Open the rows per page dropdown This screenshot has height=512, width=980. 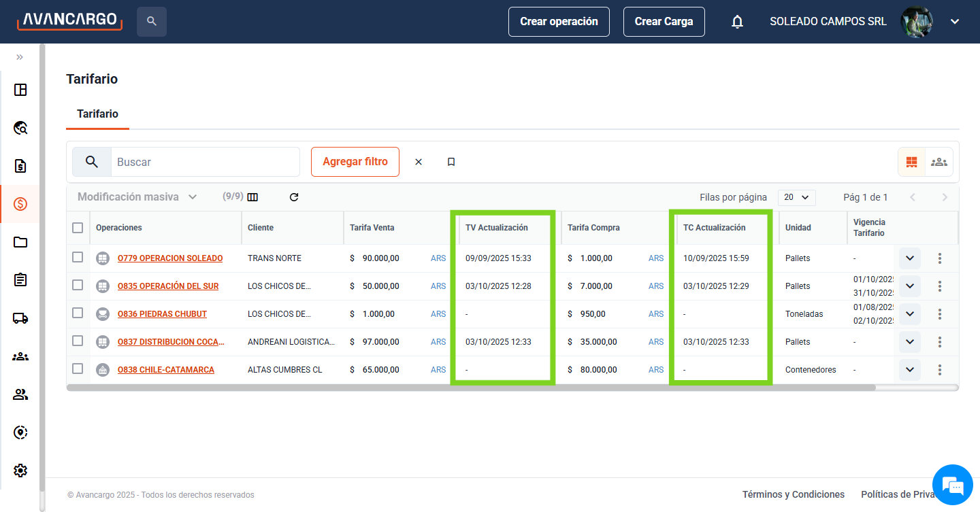click(x=796, y=197)
